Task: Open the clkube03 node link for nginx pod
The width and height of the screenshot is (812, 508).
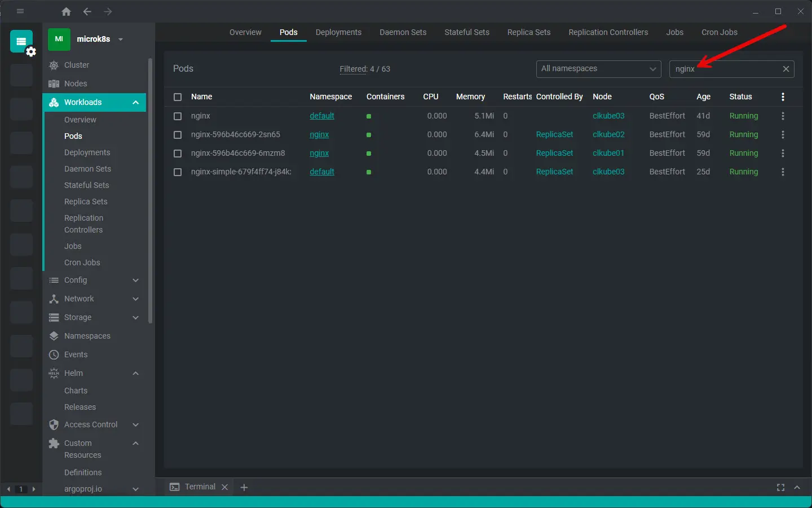Action: 608,116
